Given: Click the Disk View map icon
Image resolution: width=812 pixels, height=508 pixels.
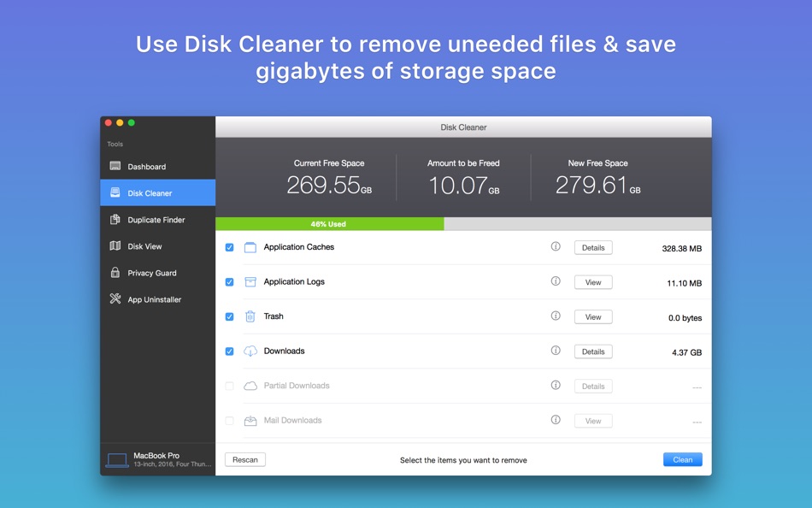Looking at the screenshot, I should pyautogui.click(x=115, y=245).
